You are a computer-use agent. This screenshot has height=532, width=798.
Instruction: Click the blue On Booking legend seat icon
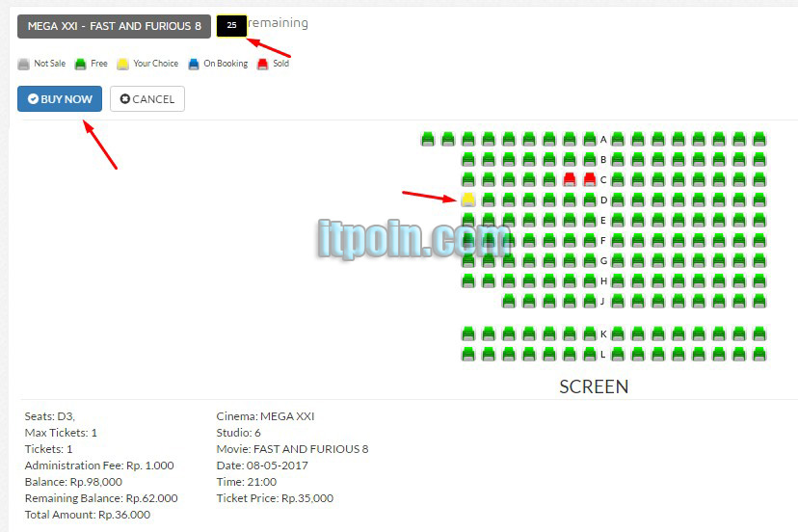[194, 65]
